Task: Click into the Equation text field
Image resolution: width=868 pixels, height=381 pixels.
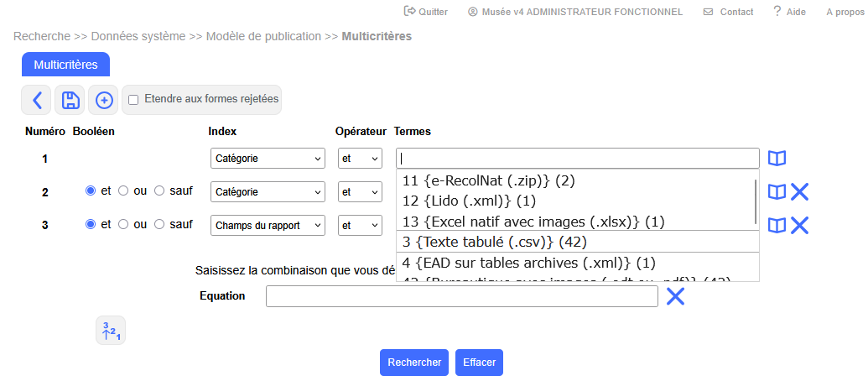Action: pyautogui.click(x=461, y=296)
